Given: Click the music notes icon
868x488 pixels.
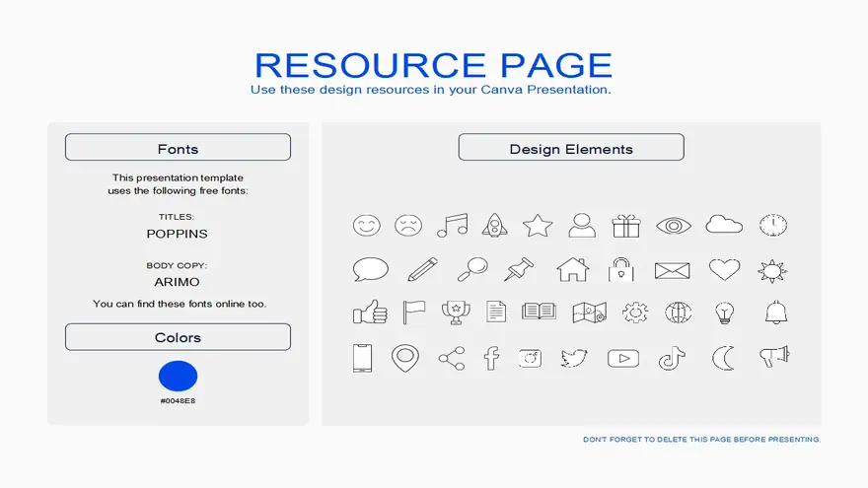Looking at the screenshot, I should tap(453, 226).
